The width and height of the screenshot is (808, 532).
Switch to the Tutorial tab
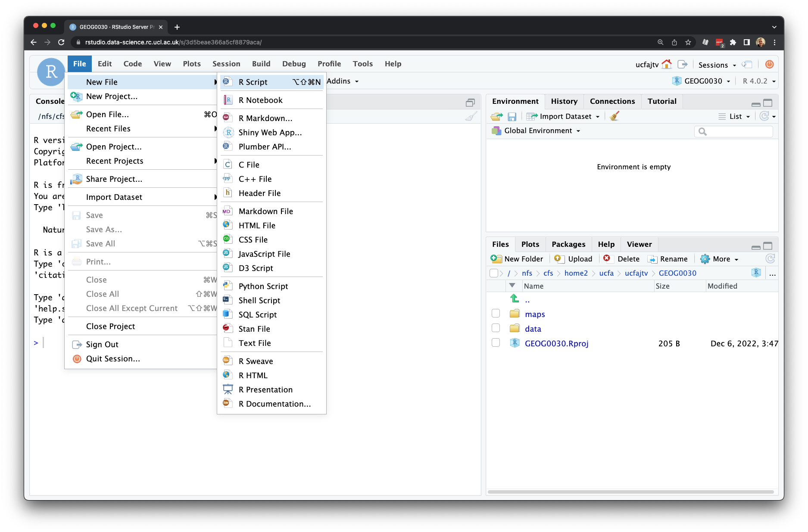click(662, 101)
